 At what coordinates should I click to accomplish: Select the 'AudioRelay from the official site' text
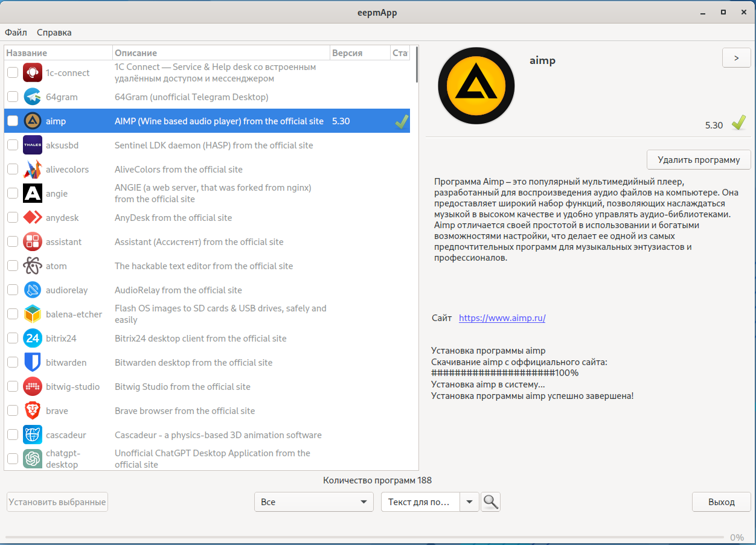pyautogui.click(x=178, y=290)
